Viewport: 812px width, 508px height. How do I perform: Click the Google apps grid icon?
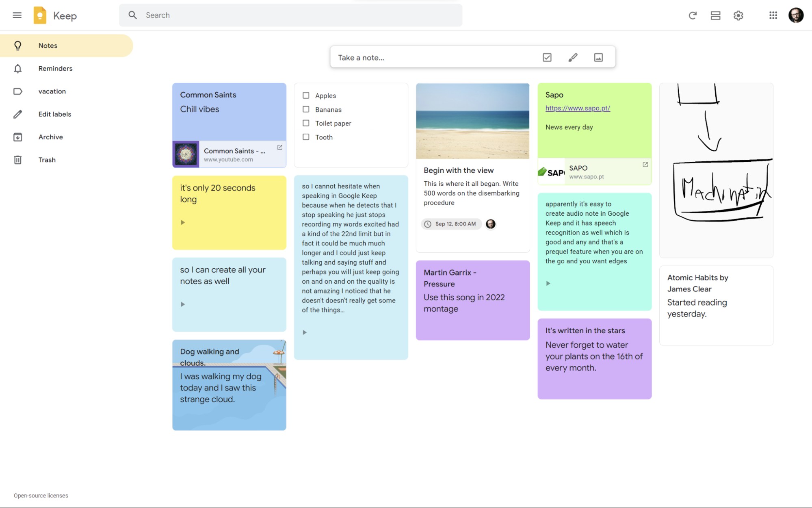tap(772, 15)
